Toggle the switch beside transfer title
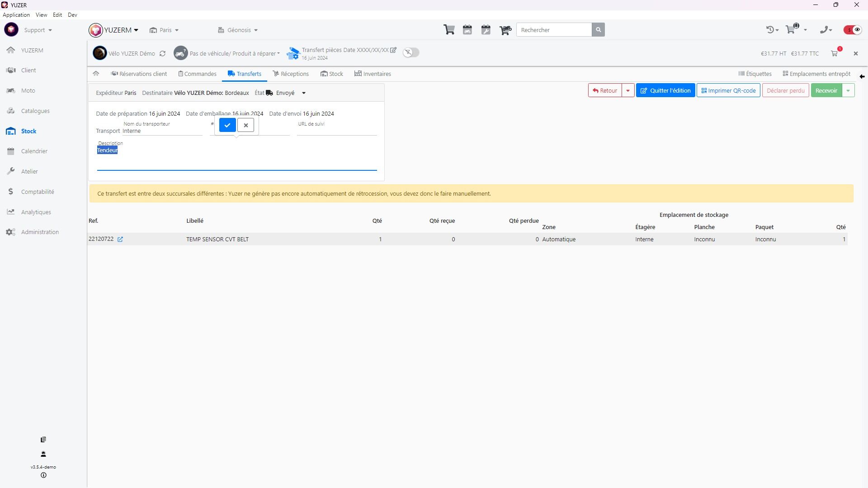Screen dimensions: 868x488 click(x=411, y=52)
